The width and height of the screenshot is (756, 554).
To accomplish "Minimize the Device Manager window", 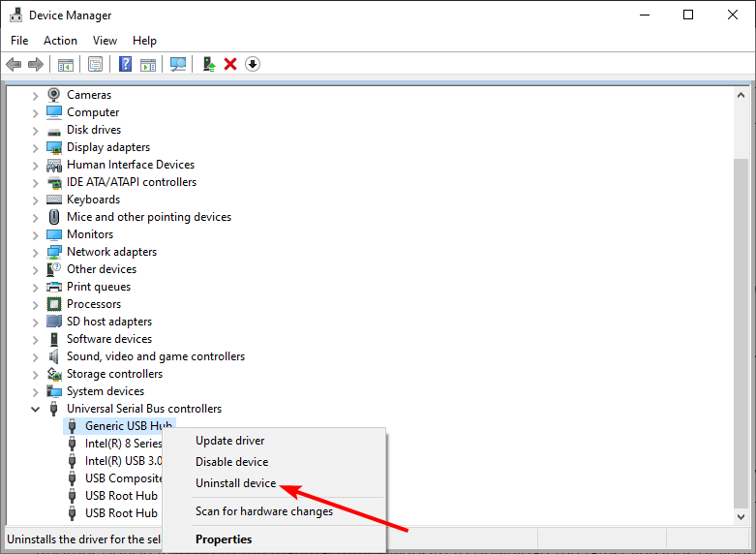I will coord(645,15).
